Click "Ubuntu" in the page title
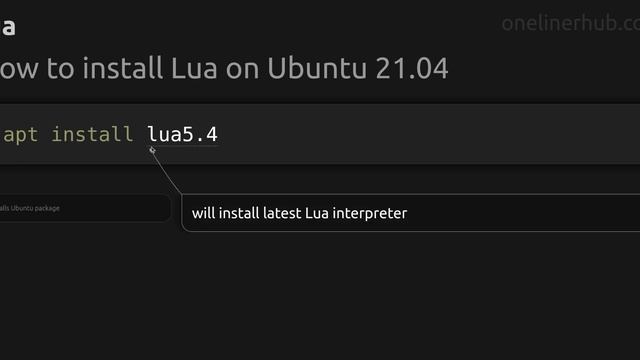 pos(317,68)
